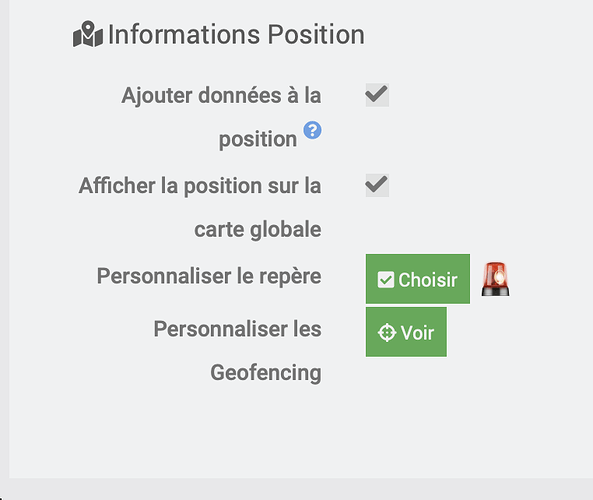Screen dimensions: 593x500
Task: Click the red siren marker image
Action: (x=495, y=279)
